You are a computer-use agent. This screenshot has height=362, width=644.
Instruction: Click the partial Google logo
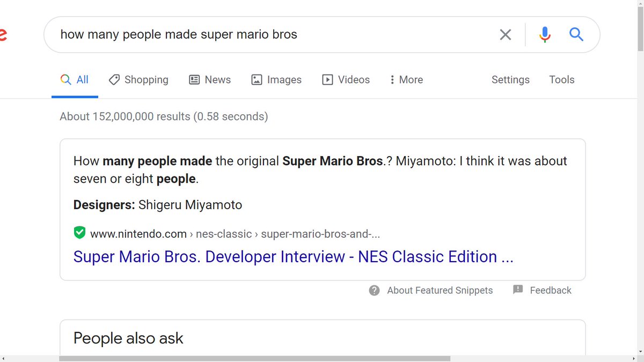coord(3,35)
